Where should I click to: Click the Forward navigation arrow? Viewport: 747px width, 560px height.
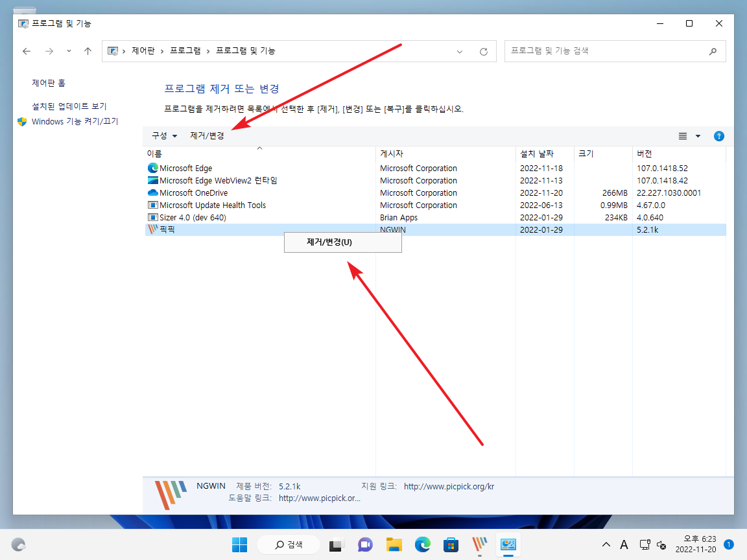[x=49, y=51]
